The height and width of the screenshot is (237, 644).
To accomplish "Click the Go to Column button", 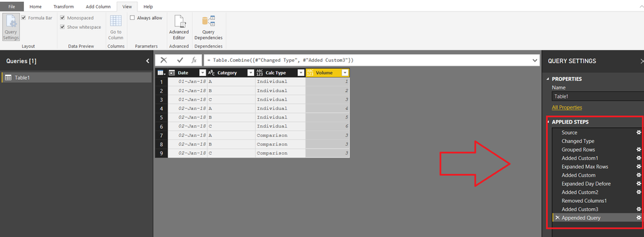I will click(x=116, y=27).
